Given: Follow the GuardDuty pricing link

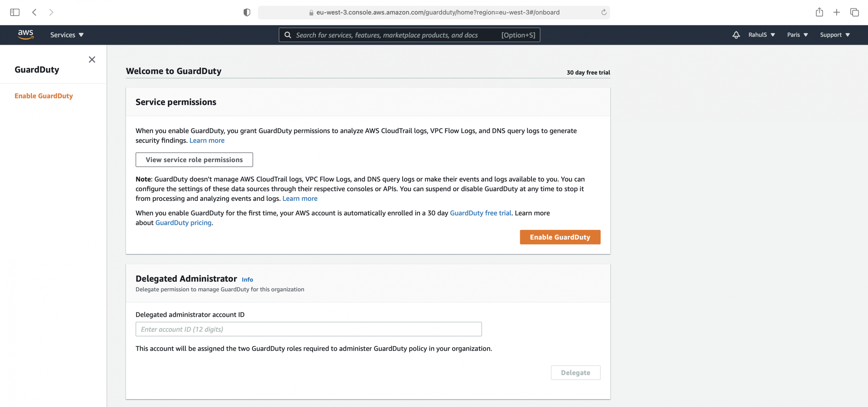Looking at the screenshot, I should (183, 223).
